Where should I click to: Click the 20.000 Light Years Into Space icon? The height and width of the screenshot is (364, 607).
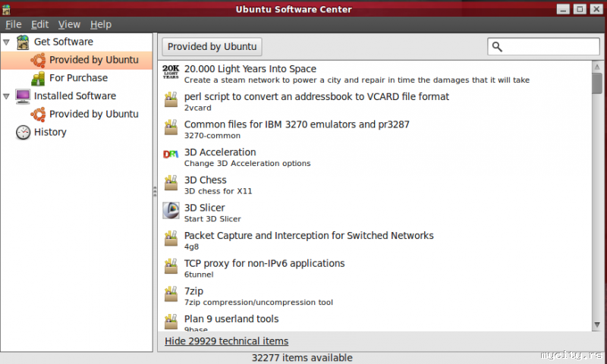(x=171, y=74)
